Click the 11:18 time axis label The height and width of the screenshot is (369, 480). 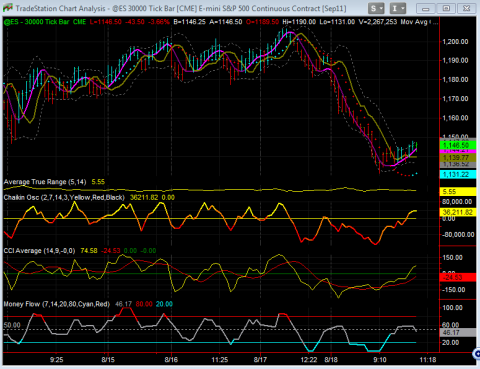pyautogui.click(x=428, y=360)
